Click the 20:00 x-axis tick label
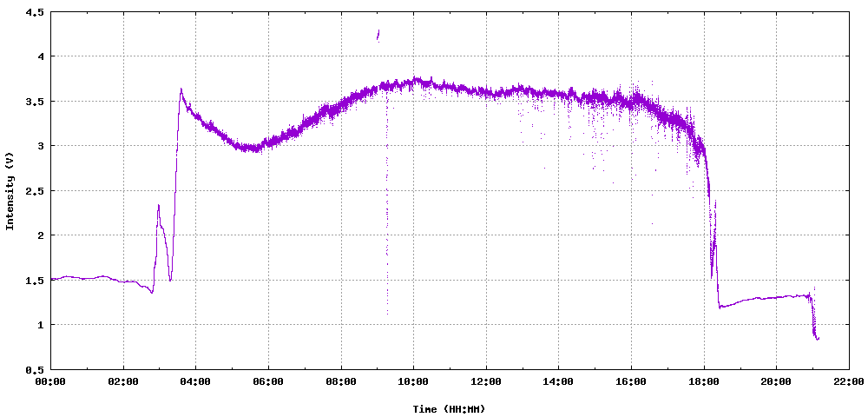Viewport: 868px width, 417px height. (x=776, y=381)
